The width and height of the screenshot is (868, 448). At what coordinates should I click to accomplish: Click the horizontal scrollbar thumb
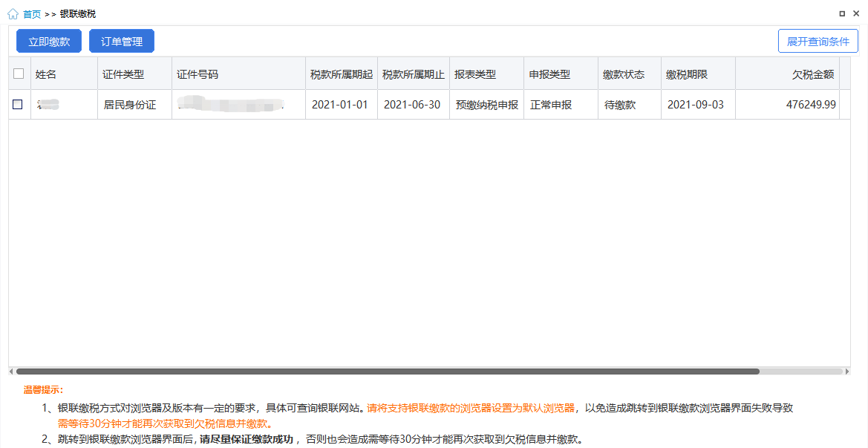pyautogui.click(x=386, y=371)
